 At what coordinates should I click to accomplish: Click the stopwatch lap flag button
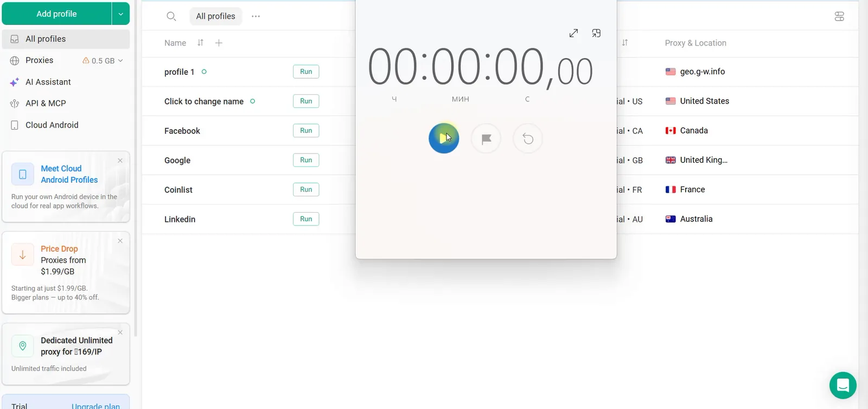click(x=486, y=139)
